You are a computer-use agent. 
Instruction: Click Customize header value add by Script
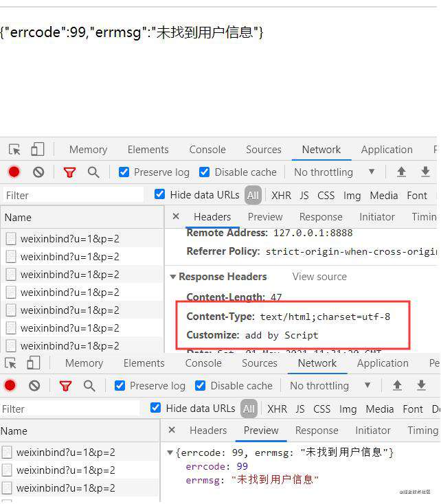[x=282, y=336]
